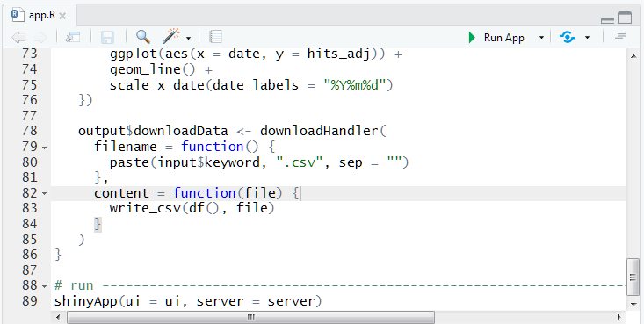Viewport: 644px width, 324px height.
Task: Click the vertical scrollbar thumb
Action: coord(633,277)
